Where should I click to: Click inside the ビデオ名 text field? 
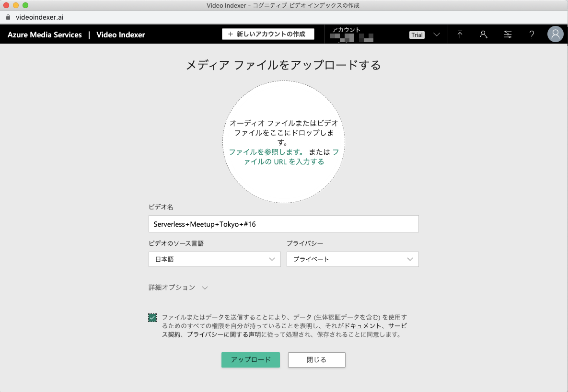pyautogui.click(x=283, y=223)
